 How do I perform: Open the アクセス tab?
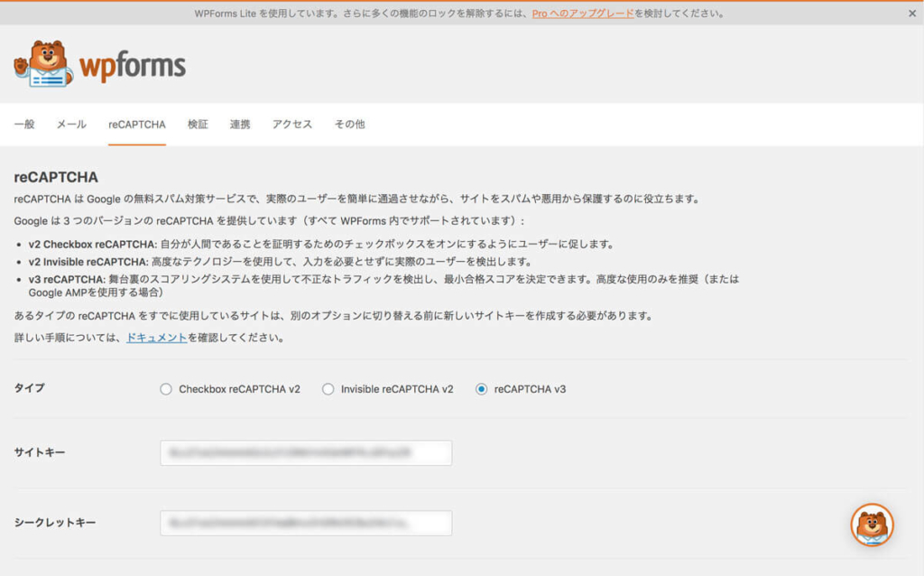coord(291,124)
